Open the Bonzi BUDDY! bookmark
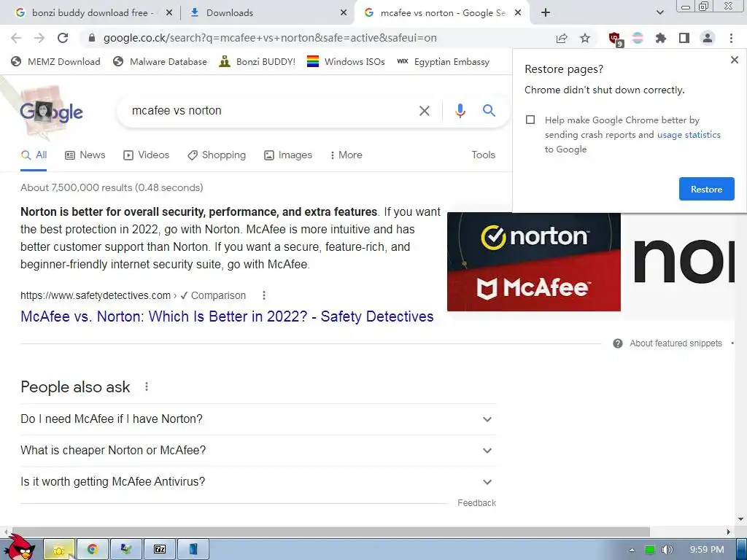The width and height of the screenshot is (747, 560). [258, 62]
